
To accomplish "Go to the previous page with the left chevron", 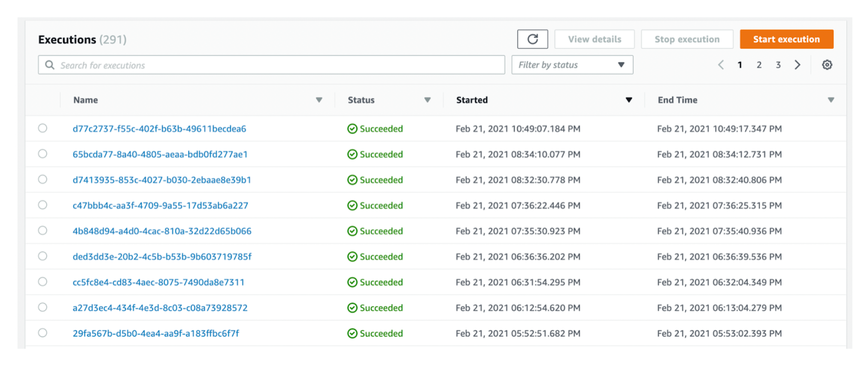I will pyautogui.click(x=721, y=65).
